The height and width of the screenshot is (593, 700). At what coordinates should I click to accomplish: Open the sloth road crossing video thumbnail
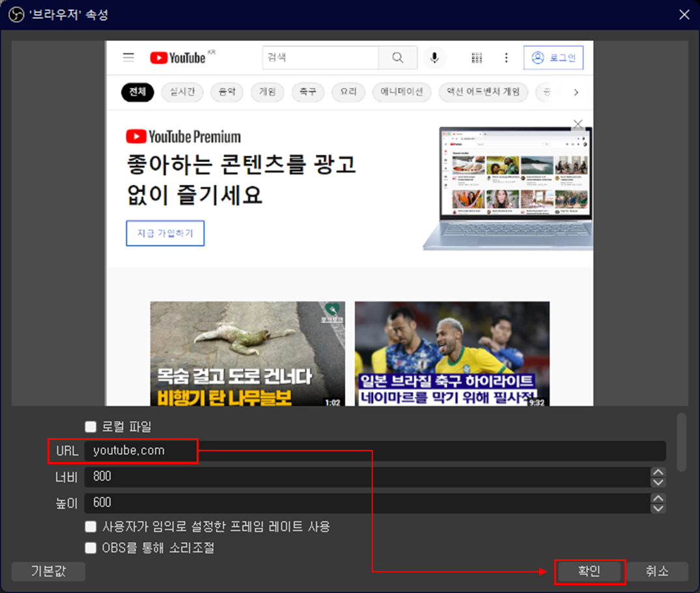[x=247, y=353]
